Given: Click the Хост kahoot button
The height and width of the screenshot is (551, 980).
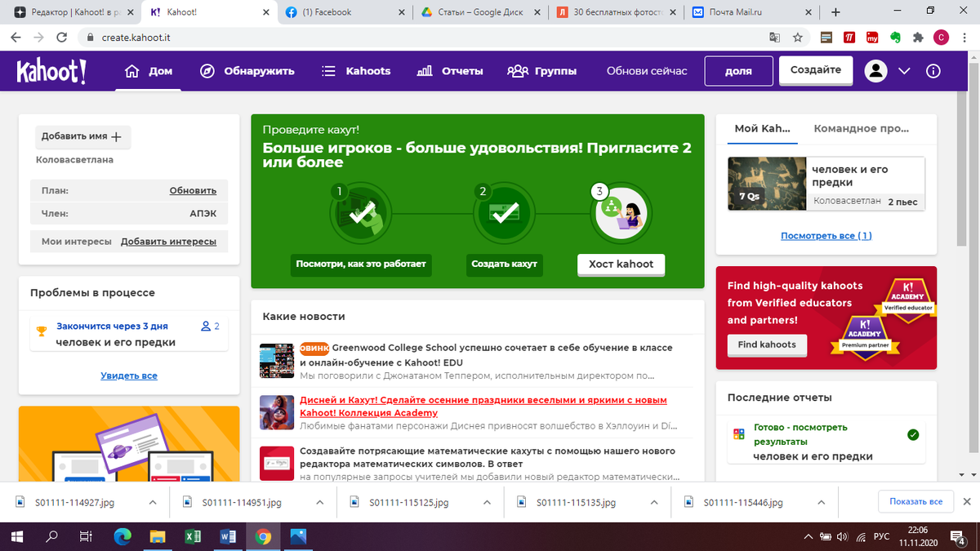Looking at the screenshot, I should click(621, 264).
